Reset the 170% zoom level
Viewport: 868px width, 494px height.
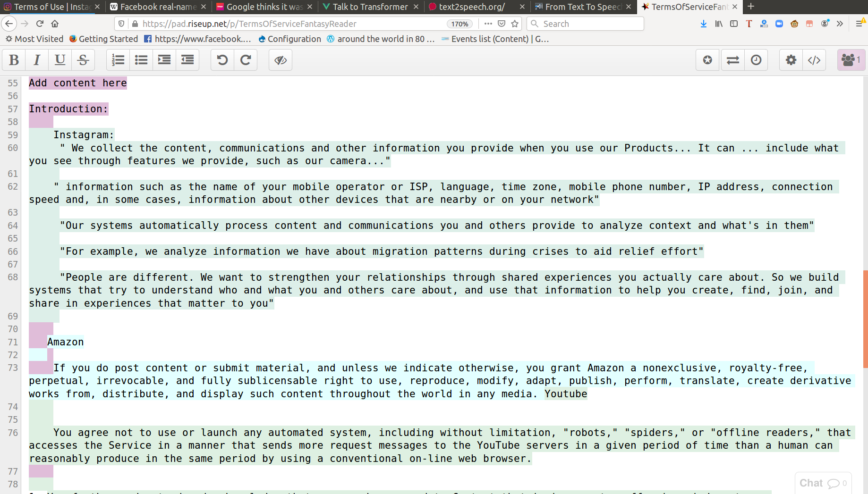tap(460, 24)
